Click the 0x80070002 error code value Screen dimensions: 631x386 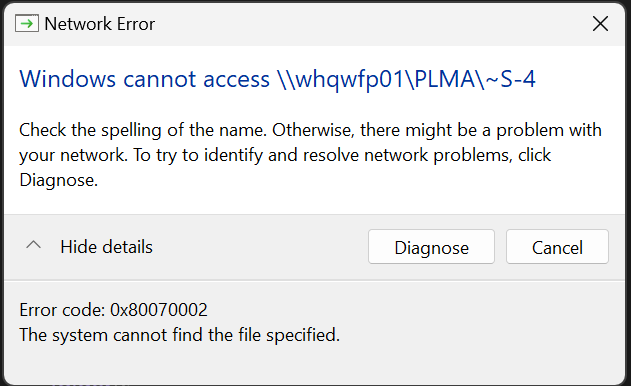(x=159, y=310)
